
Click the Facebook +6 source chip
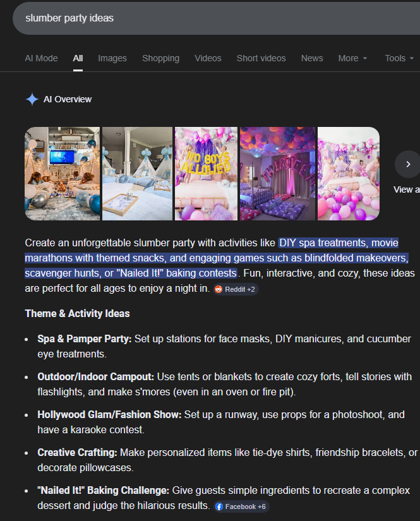(x=241, y=506)
